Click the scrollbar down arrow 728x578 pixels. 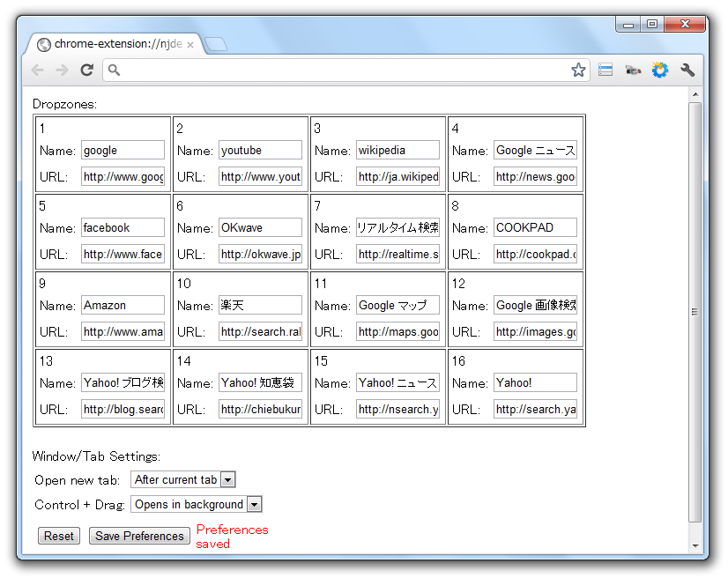(x=695, y=546)
